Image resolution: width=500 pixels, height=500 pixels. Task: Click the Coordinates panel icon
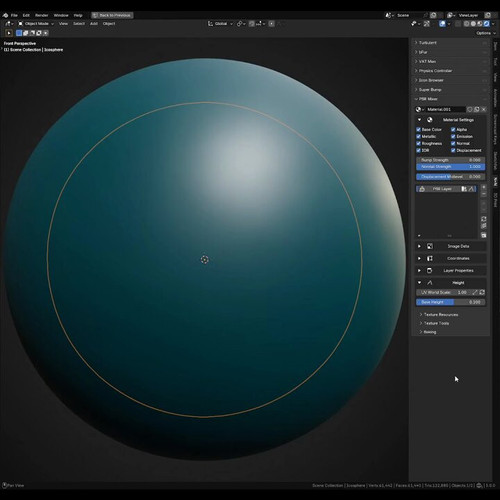pos(430,258)
